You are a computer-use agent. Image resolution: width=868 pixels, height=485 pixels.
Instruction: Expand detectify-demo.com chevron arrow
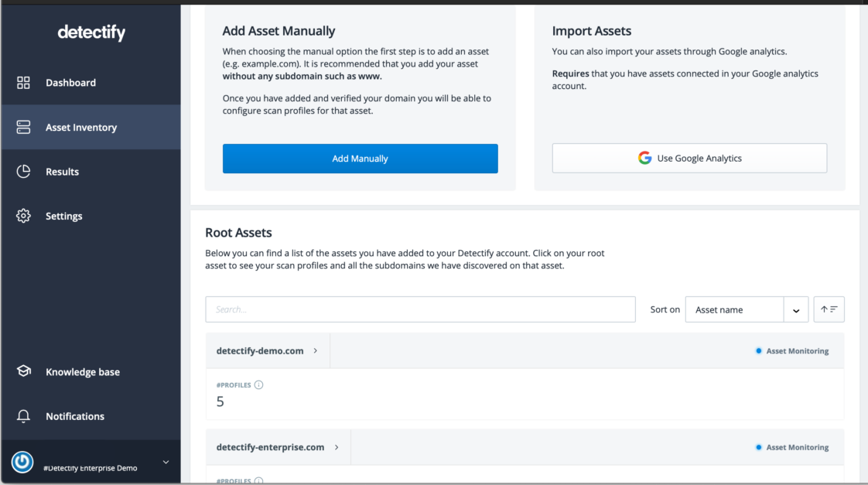(316, 350)
